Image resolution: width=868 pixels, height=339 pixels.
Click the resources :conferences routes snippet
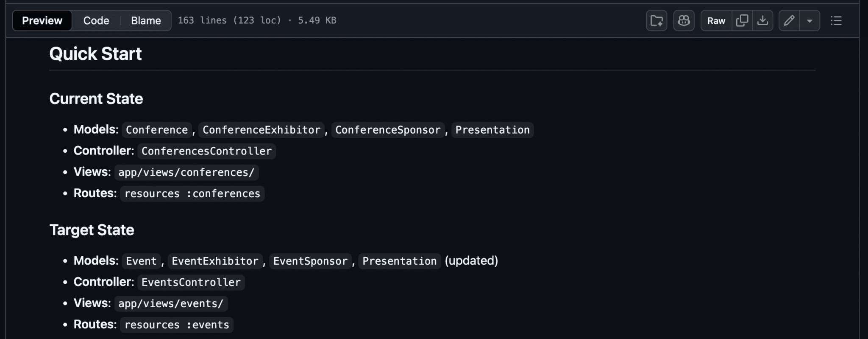[192, 193]
